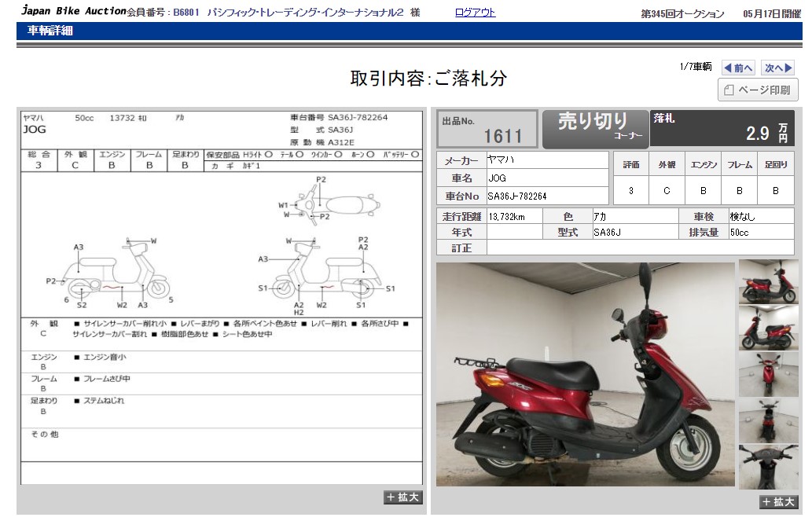Click the 訂正 label cell

point(461,248)
